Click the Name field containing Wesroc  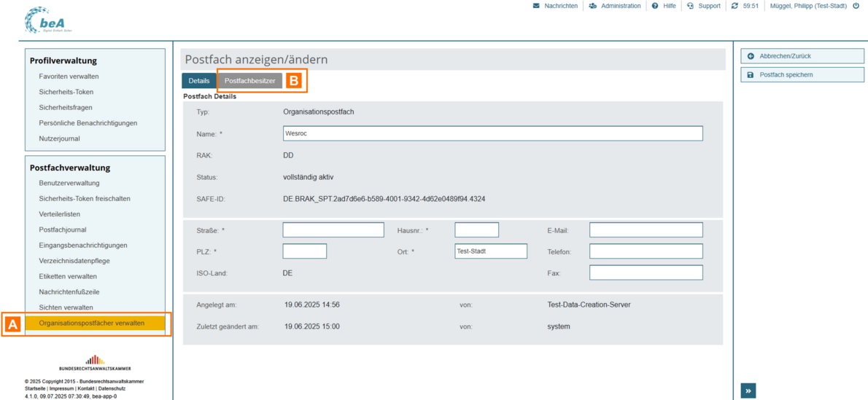pos(492,133)
